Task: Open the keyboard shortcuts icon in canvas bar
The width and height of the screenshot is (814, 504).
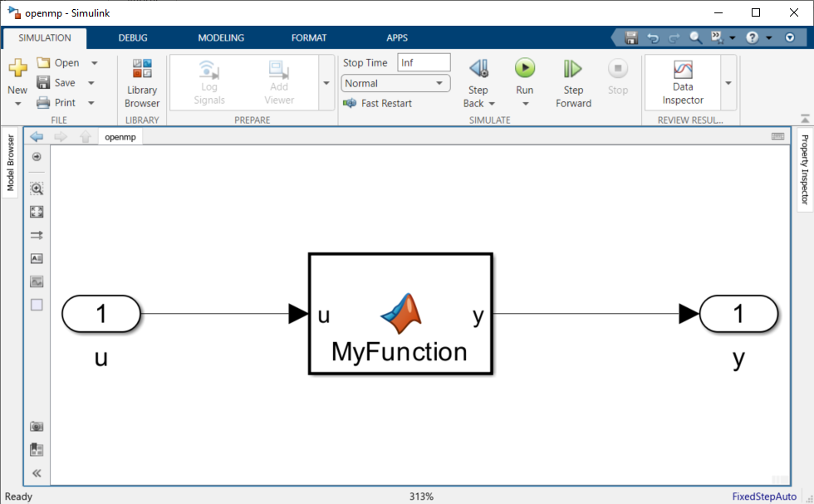Action: [777, 136]
